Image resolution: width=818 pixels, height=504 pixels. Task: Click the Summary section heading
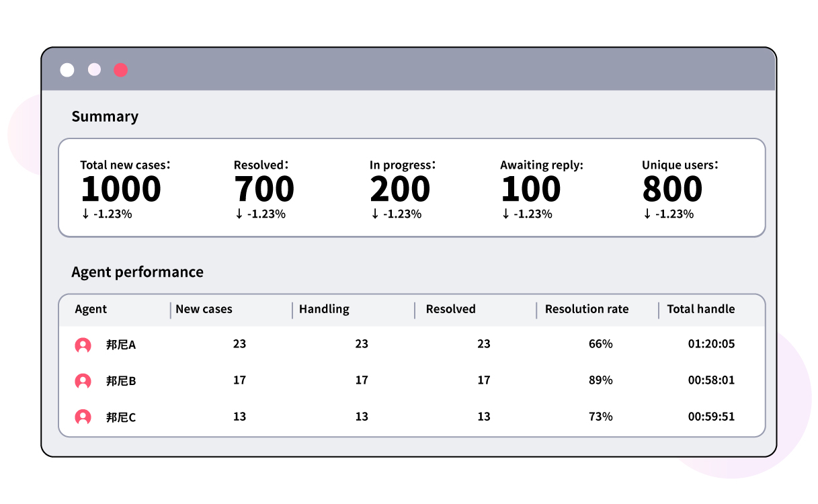click(105, 116)
